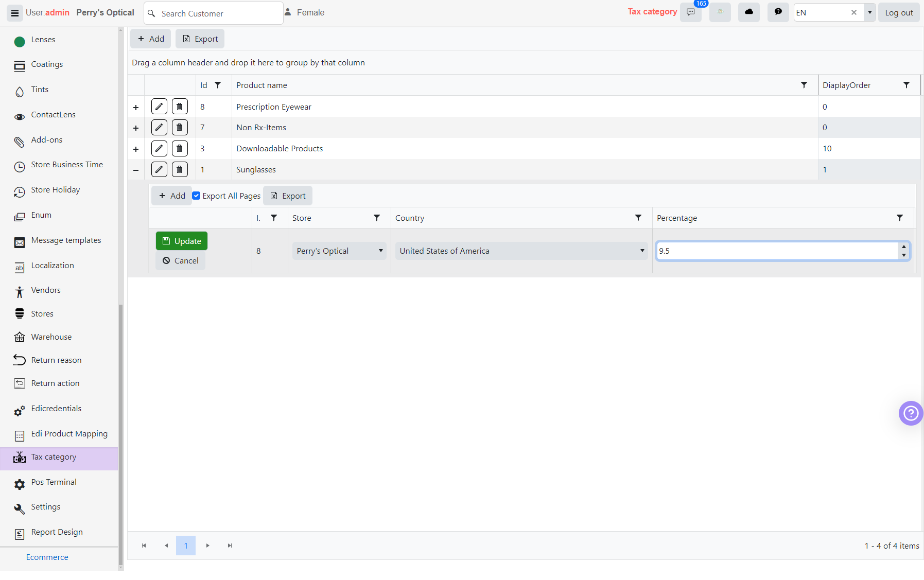The width and height of the screenshot is (924, 580).
Task: Filter the DiaplayOrder column
Action: click(906, 85)
